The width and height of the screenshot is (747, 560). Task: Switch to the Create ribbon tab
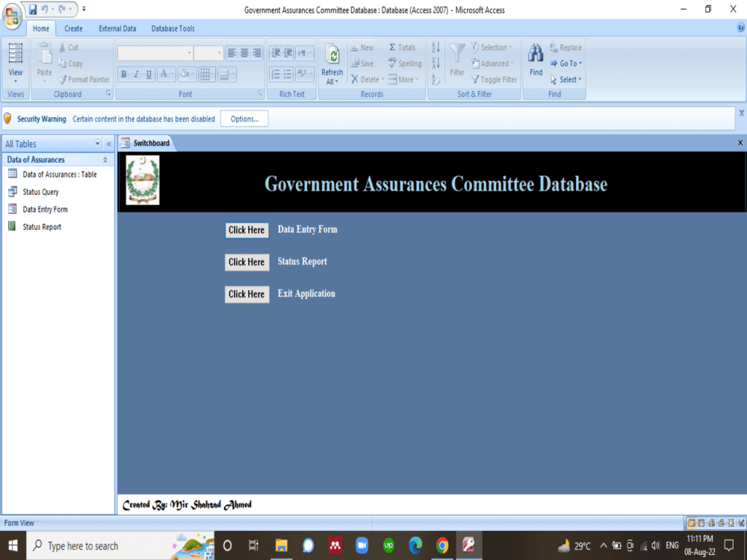tap(73, 28)
